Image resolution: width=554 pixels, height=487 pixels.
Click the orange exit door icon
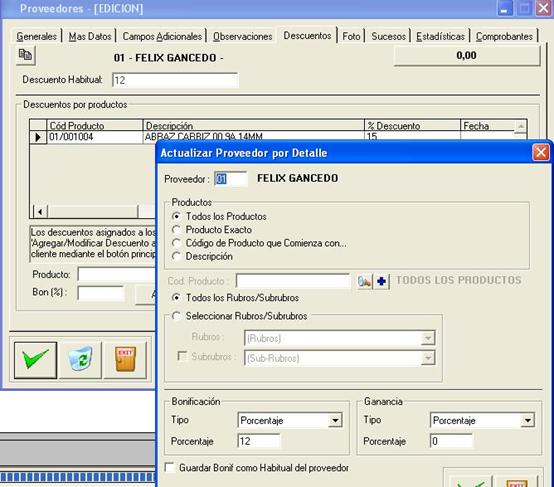125,360
